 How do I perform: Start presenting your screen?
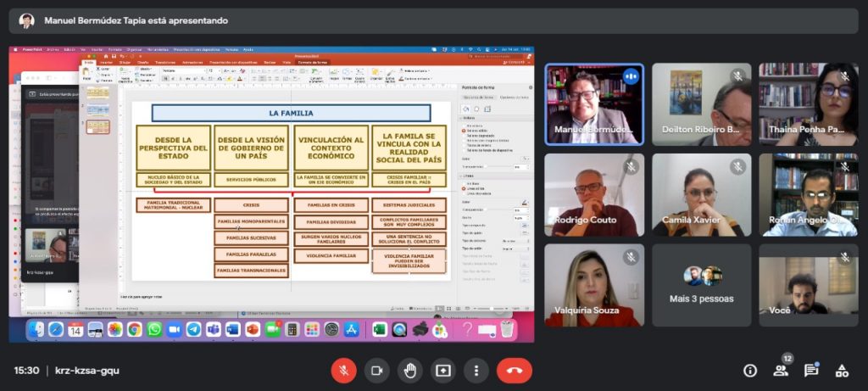coord(442,371)
